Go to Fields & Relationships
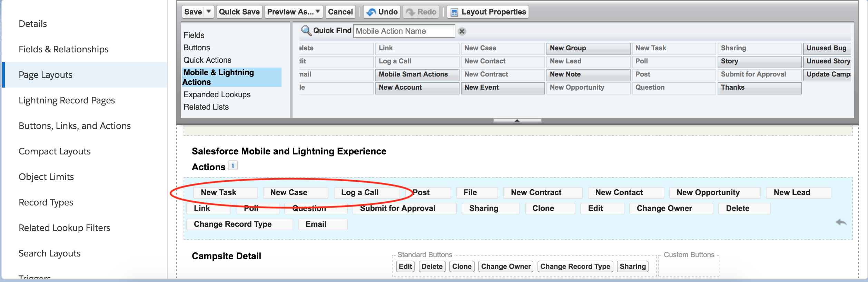Viewport: 868px width, 282px height. pyautogui.click(x=63, y=49)
